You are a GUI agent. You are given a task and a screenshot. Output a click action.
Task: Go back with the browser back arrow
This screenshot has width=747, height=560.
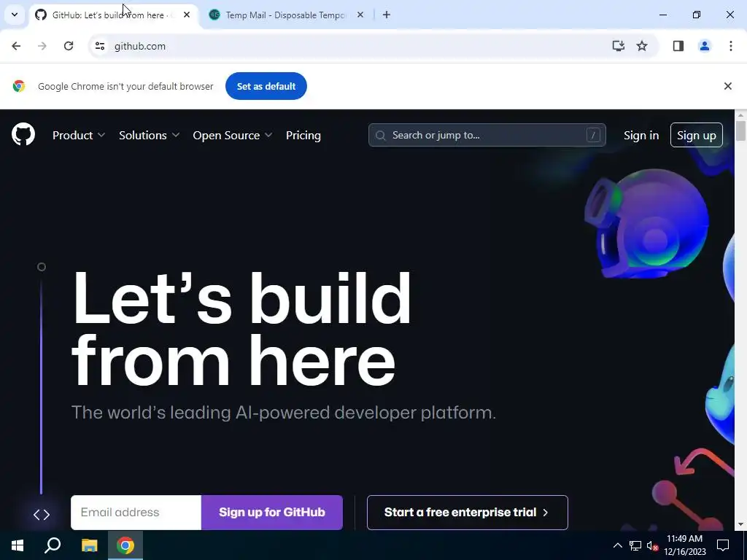pos(16,46)
